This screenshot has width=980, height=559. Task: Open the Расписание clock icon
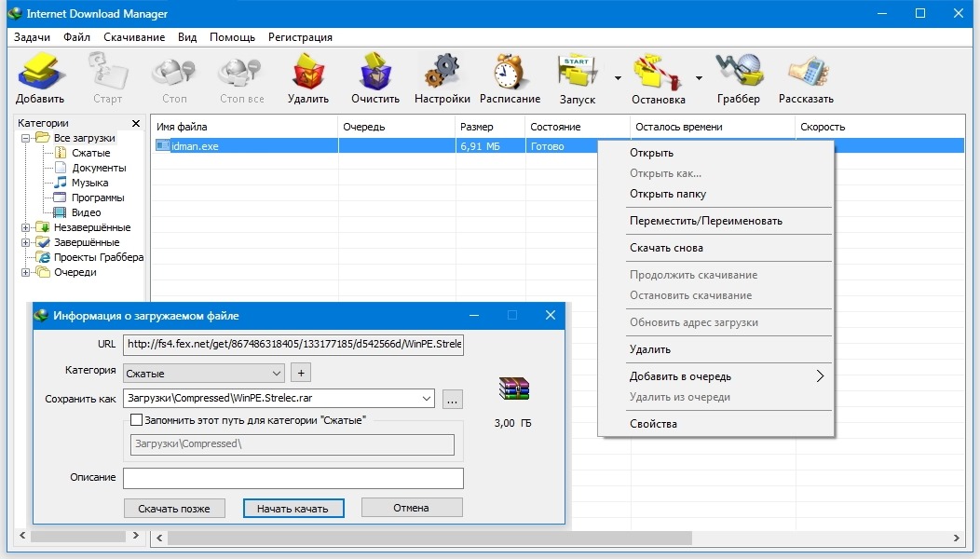click(x=510, y=73)
